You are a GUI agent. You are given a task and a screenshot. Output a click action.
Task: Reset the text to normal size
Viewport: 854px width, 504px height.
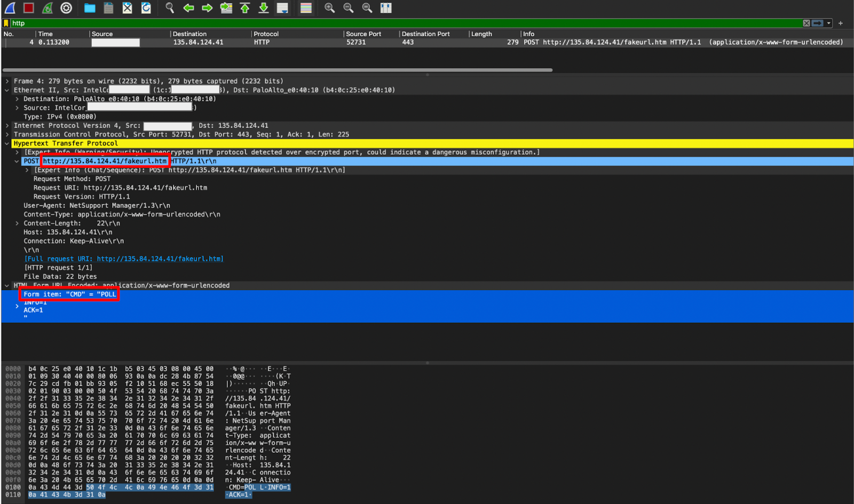pyautogui.click(x=367, y=8)
